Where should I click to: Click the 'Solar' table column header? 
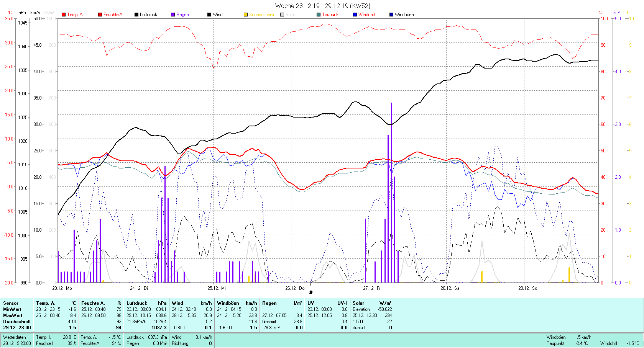pyautogui.click(x=358, y=303)
